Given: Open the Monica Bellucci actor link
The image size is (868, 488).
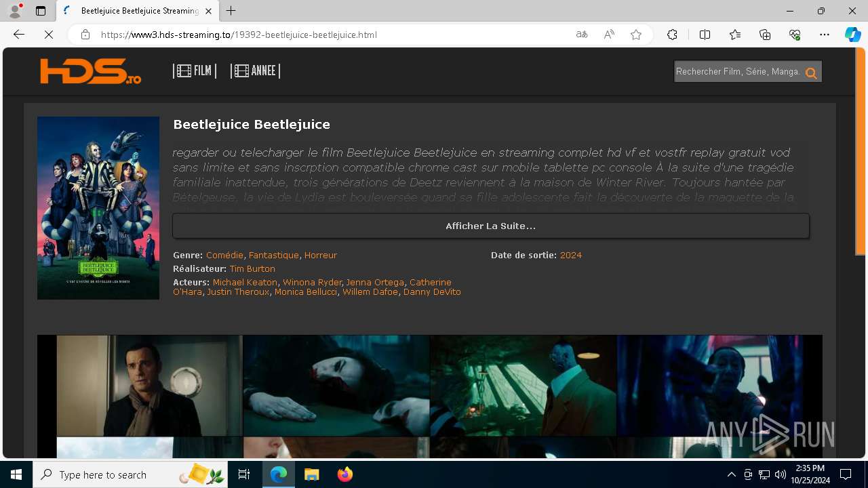Looking at the screenshot, I should tap(306, 292).
